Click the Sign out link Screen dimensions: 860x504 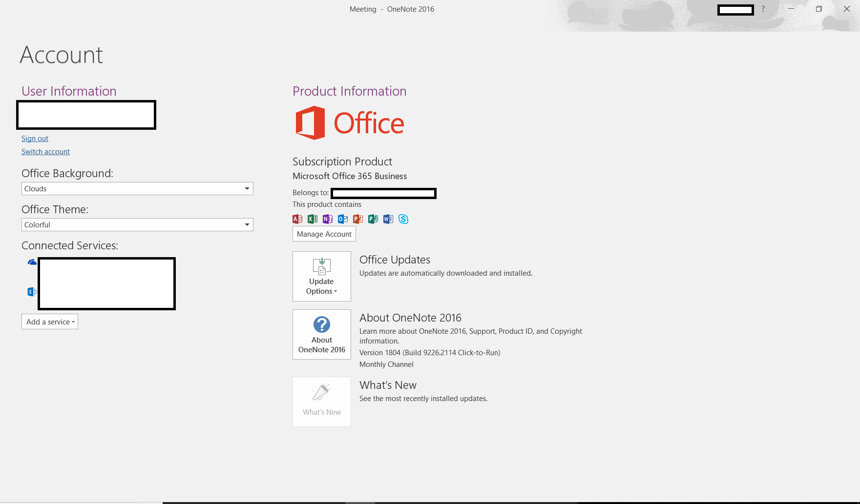click(35, 139)
